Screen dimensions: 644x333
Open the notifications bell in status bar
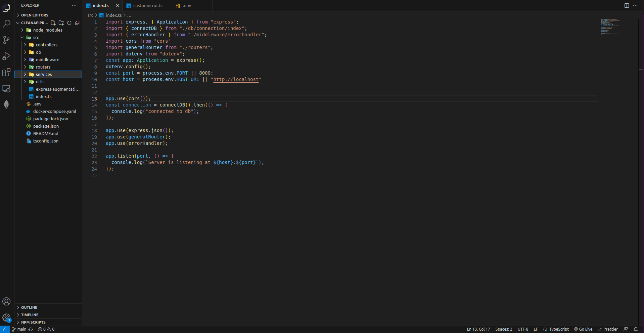click(x=636, y=329)
